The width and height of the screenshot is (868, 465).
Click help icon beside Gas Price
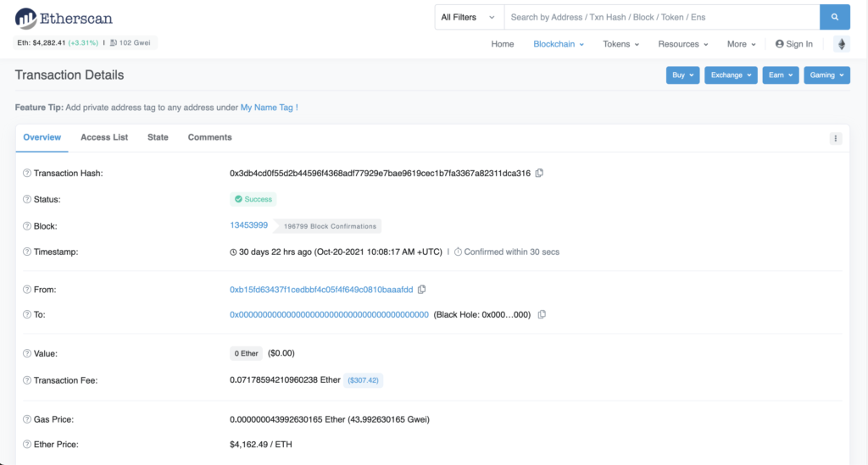26,419
